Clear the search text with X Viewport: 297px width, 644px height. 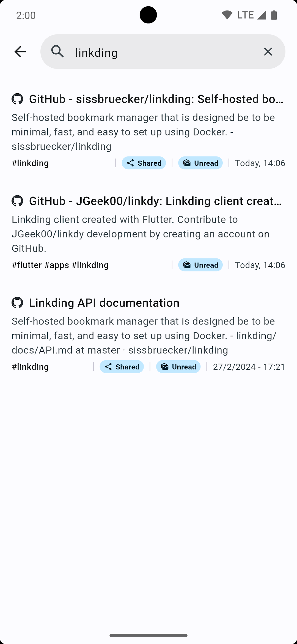tap(268, 52)
